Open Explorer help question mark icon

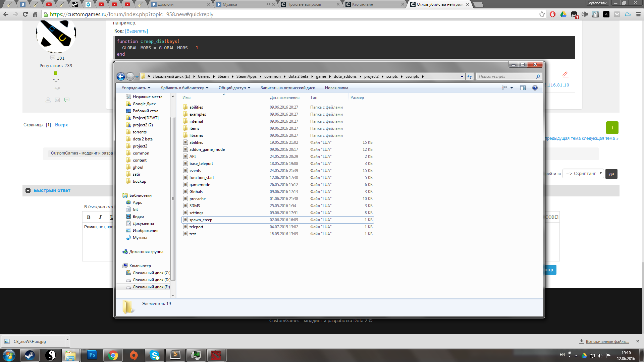point(535,88)
